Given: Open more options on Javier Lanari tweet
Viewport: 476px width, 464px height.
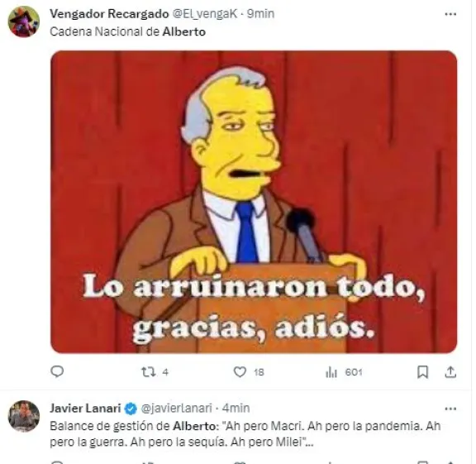Looking at the screenshot, I should point(450,409).
